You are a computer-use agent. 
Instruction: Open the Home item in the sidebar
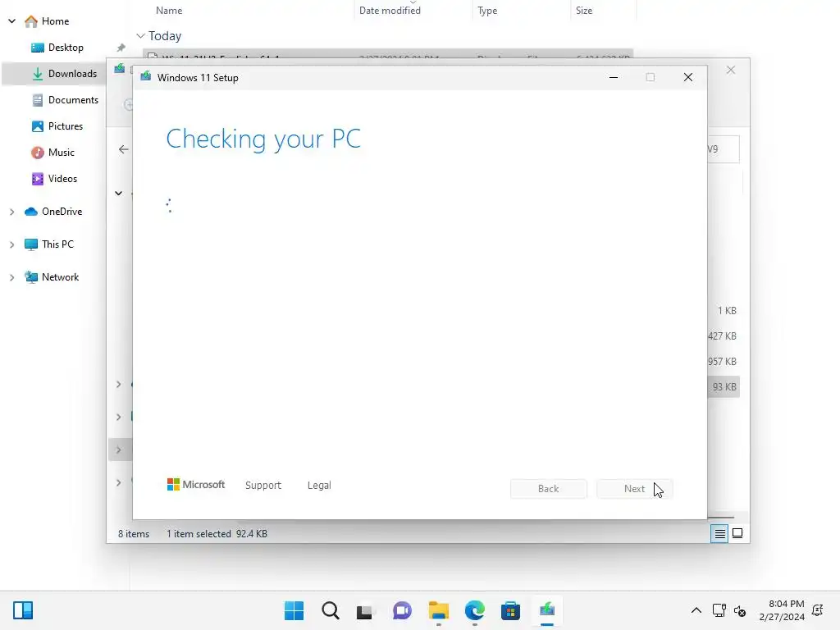[x=47, y=21]
